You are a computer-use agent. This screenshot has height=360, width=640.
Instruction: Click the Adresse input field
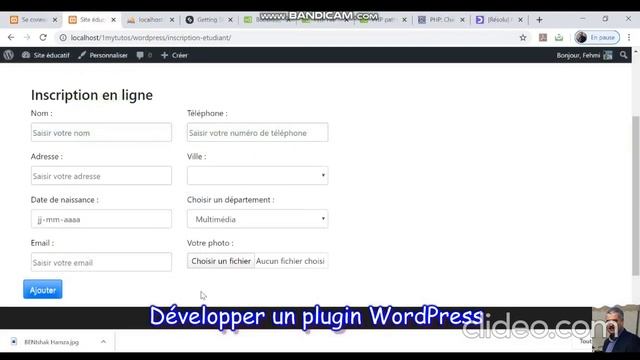101,176
